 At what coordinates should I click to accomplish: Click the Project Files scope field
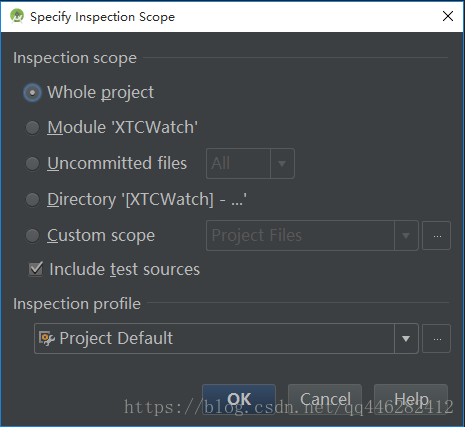point(312,236)
